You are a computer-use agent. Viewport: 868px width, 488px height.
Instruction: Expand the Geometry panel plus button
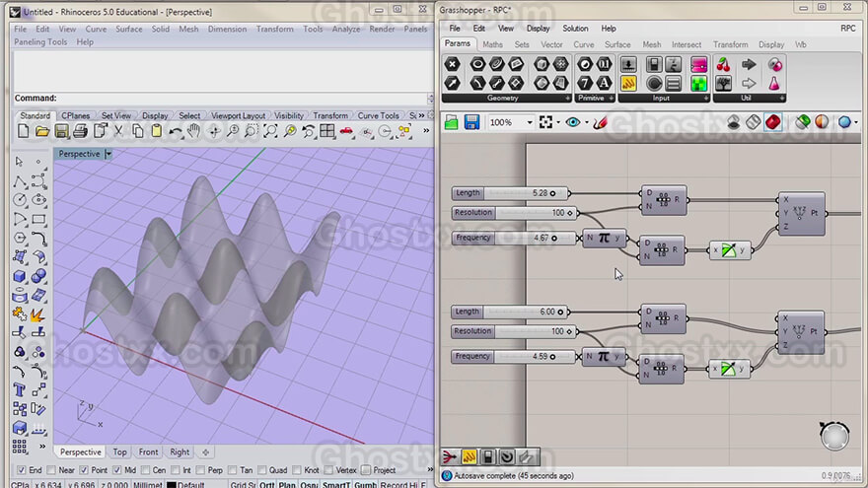coord(567,98)
